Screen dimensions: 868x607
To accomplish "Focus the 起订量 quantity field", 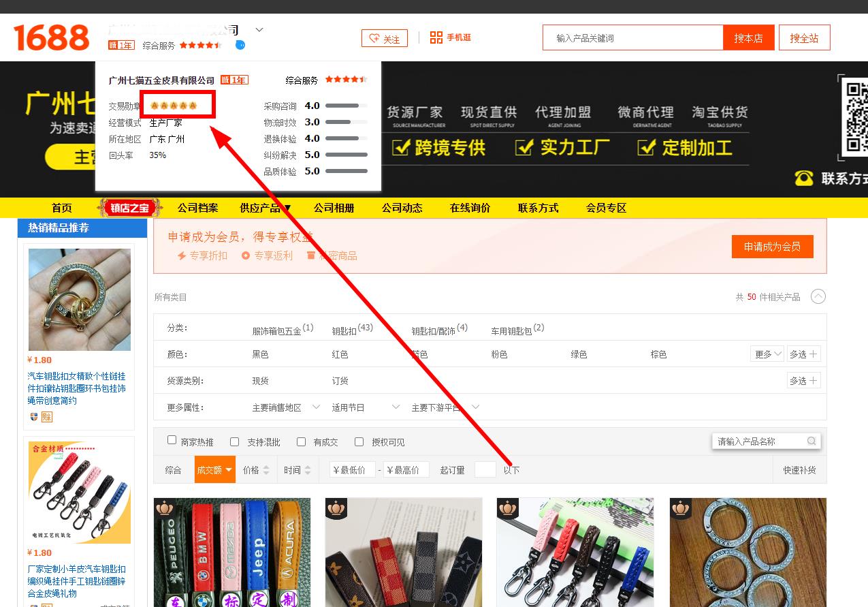I will click(485, 469).
